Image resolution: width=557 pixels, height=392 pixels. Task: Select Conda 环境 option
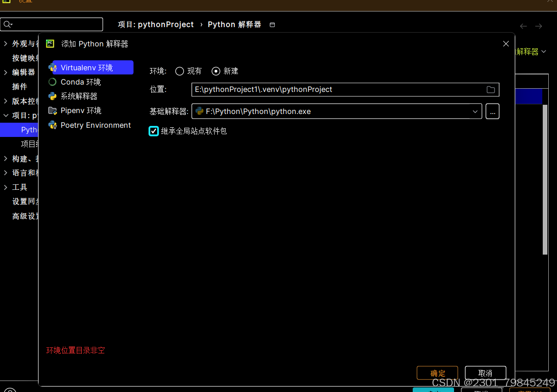80,82
